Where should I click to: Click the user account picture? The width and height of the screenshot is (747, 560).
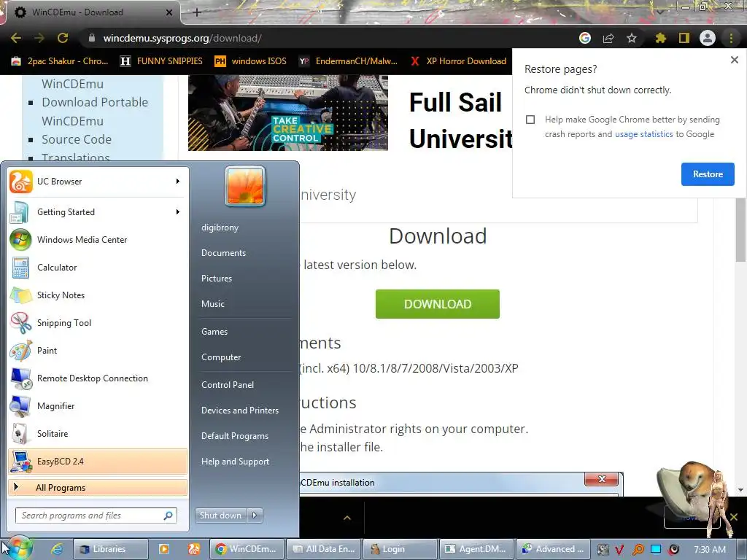pyautogui.click(x=245, y=186)
